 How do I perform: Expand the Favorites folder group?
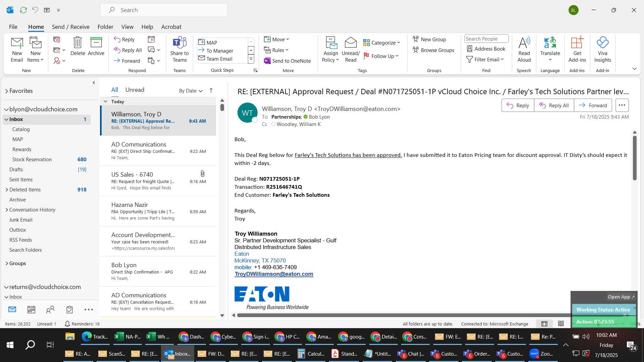click(x=6, y=91)
